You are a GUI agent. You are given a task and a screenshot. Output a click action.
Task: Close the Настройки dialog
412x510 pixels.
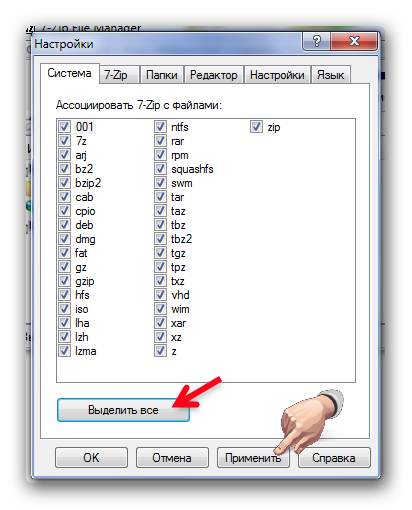[354, 41]
